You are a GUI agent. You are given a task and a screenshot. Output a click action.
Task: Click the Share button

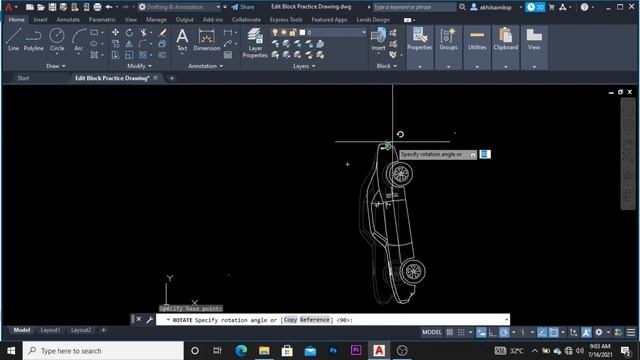pos(243,7)
